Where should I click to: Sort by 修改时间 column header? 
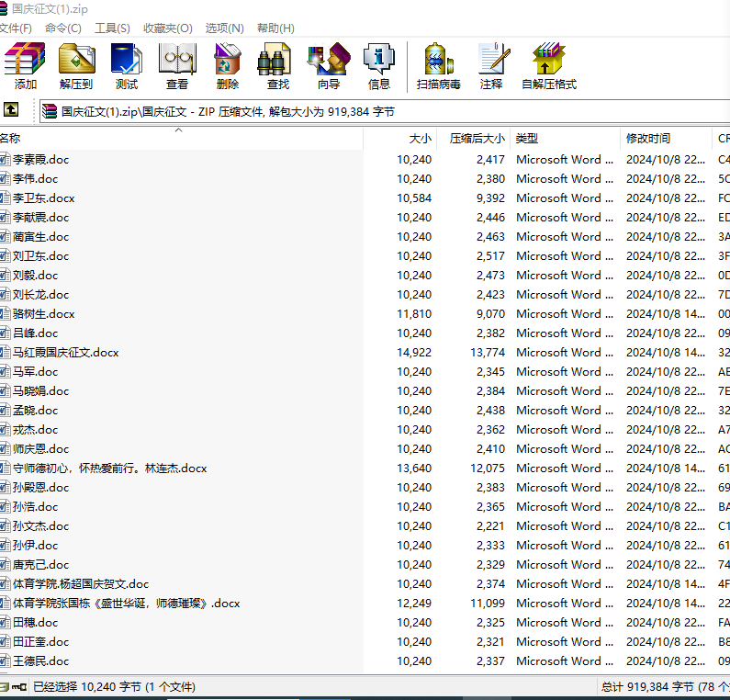click(x=667, y=139)
